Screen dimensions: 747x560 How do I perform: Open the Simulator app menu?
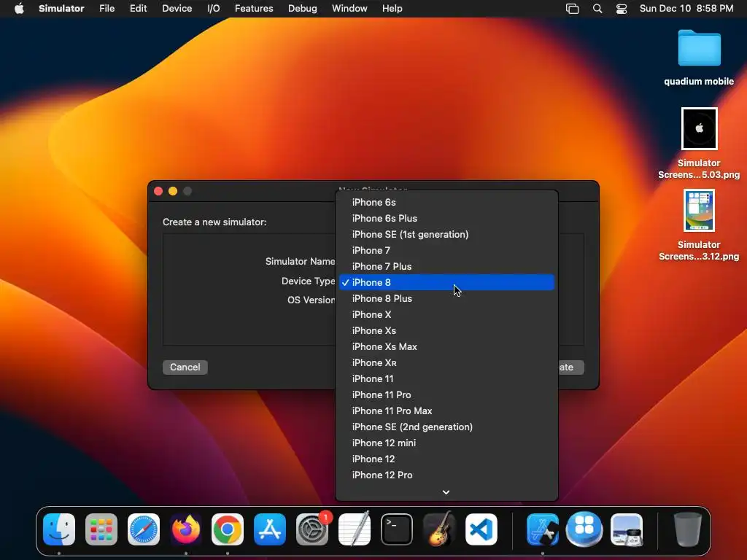tap(61, 8)
